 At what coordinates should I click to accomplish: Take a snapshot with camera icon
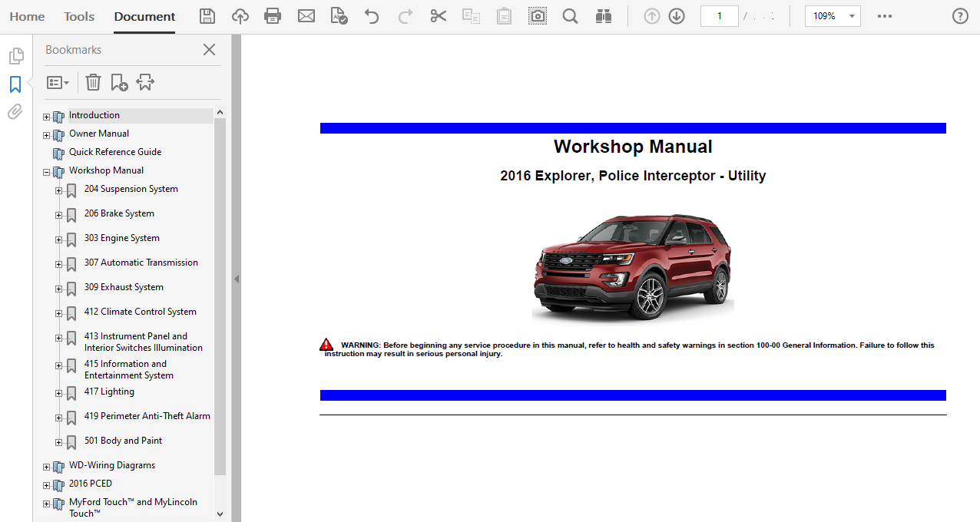coord(538,16)
